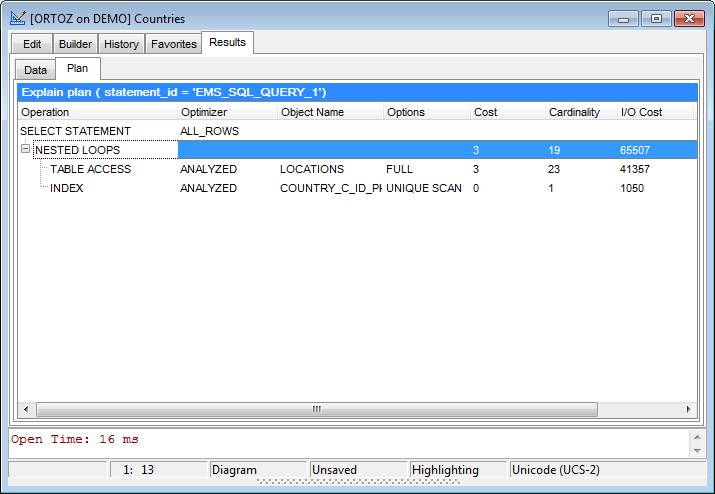Select the Plan sub-tab
715x494 pixels.
click(77, 69)
